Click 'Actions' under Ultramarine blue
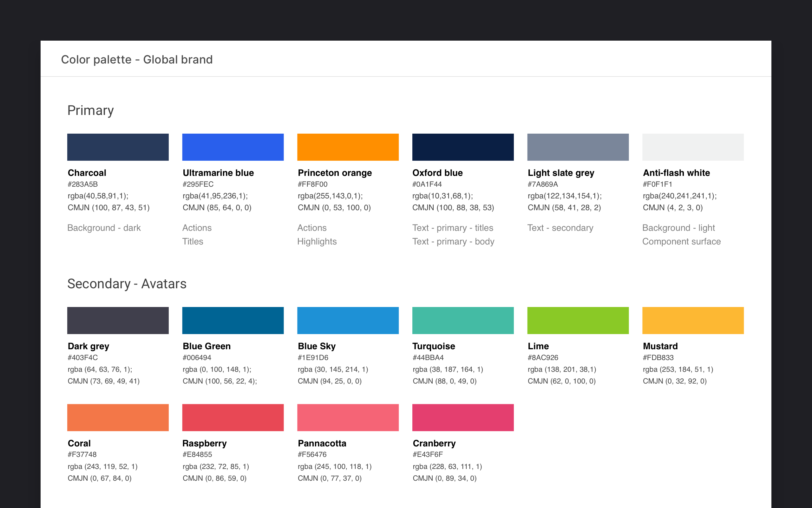812x508 pixels. [x=197, y=228]
